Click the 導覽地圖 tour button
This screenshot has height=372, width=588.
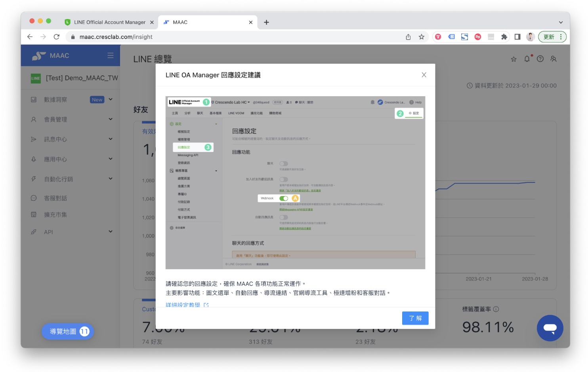pyautogui.click(x=68, y=332)
